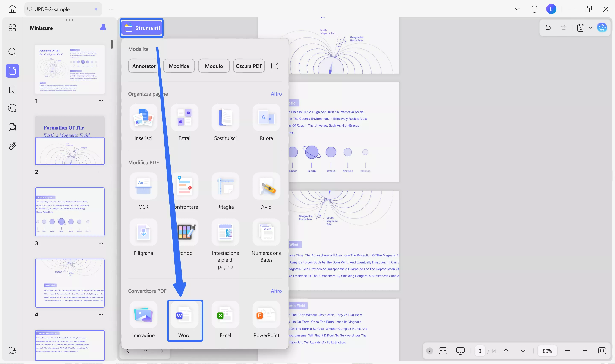Open the Filigrana watermark tool
The image size is (615, 364).
pos(143,237)
